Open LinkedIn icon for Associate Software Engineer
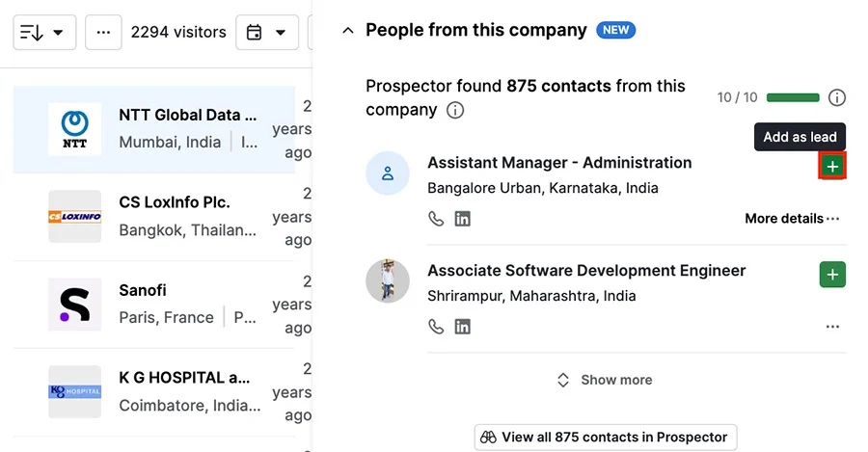The width and height of the screenshot is (868, 452). 462,327
